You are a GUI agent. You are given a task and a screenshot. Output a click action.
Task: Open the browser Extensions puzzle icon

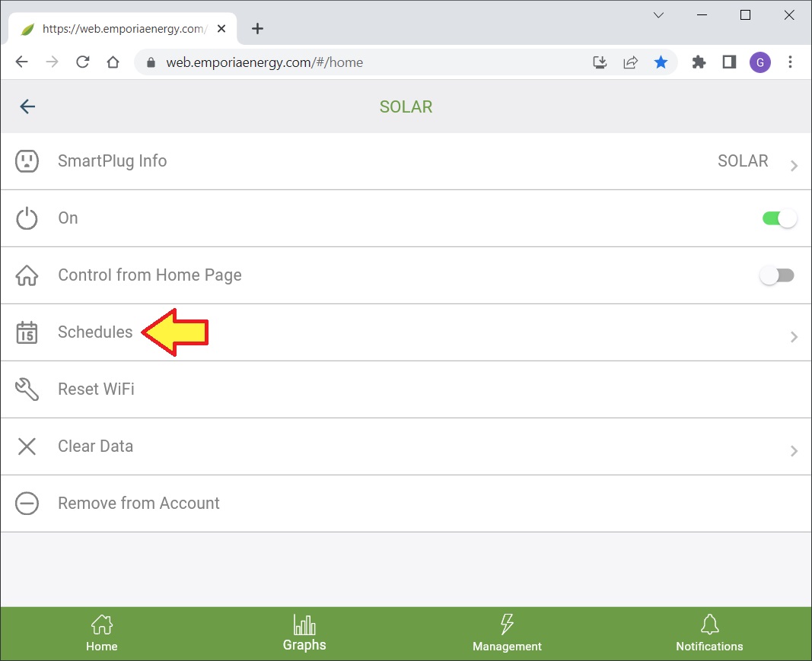point(699,62)
